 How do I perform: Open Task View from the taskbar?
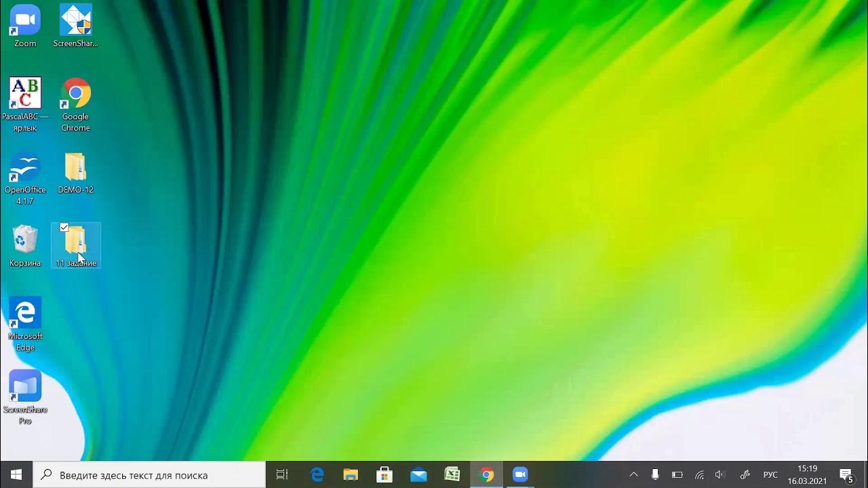point(282,475)
